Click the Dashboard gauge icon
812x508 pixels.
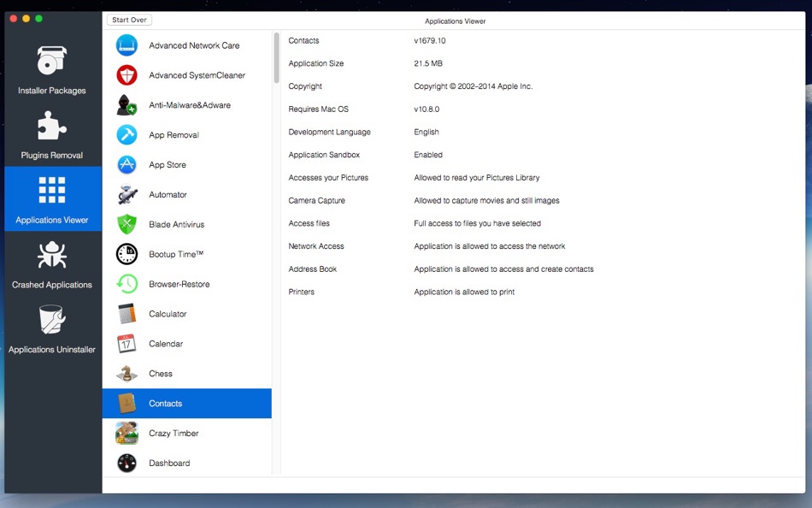[x=127, y=463]
